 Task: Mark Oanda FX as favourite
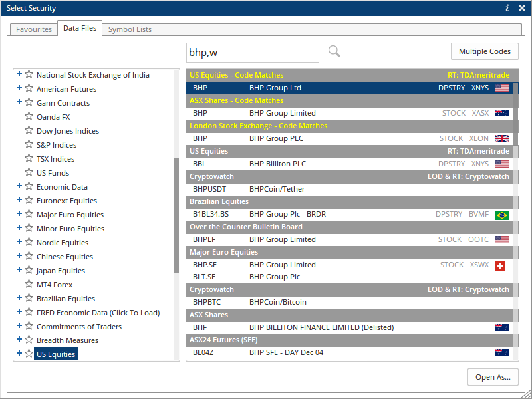(x=29, y=116)
